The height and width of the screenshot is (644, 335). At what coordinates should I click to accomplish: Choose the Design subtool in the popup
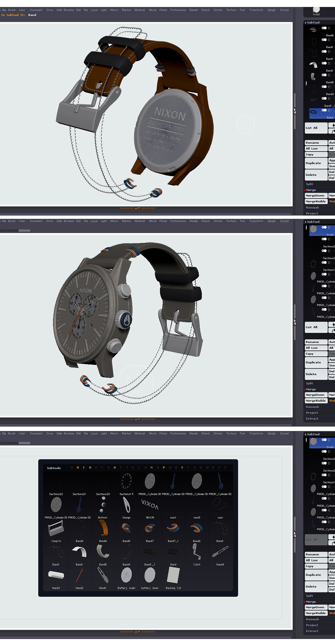tap(126, 507)
